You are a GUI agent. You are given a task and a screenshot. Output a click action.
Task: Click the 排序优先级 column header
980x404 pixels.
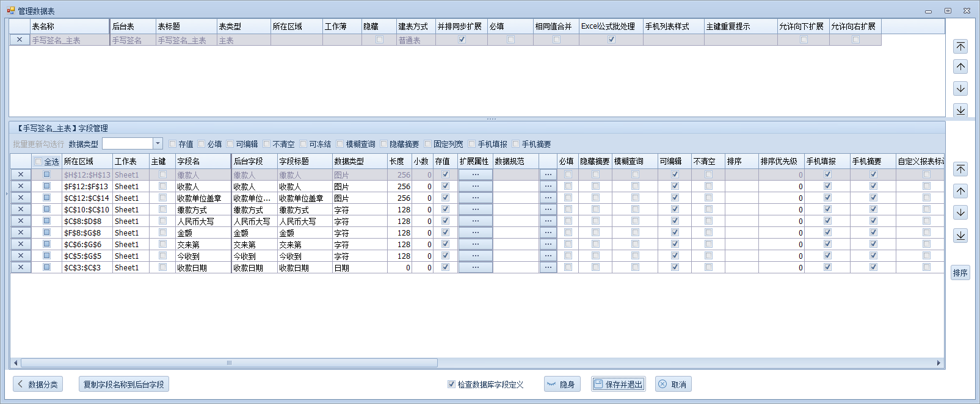[780, 161]
